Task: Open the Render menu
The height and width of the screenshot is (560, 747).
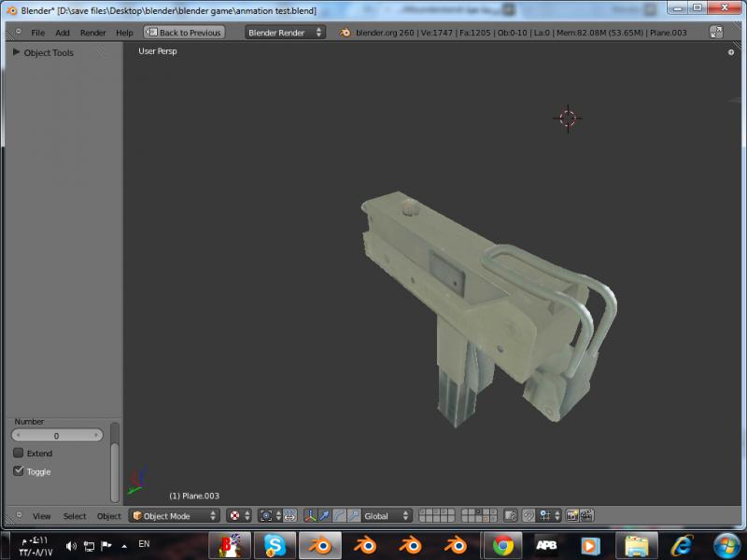Action: [93, 33]
